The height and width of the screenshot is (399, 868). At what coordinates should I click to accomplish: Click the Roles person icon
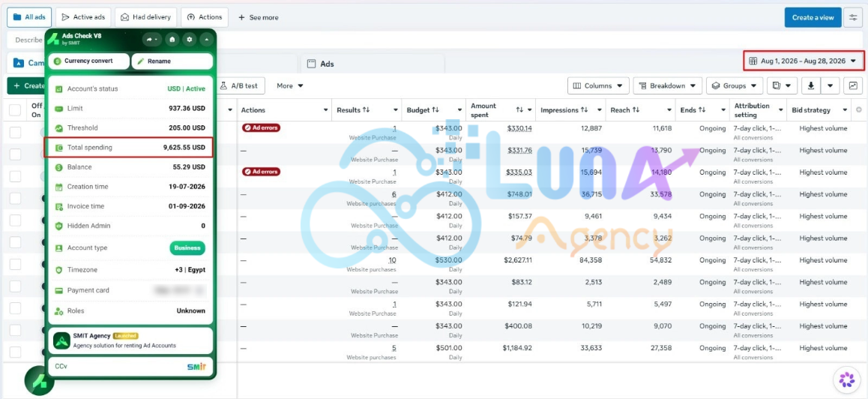(58, 311)
